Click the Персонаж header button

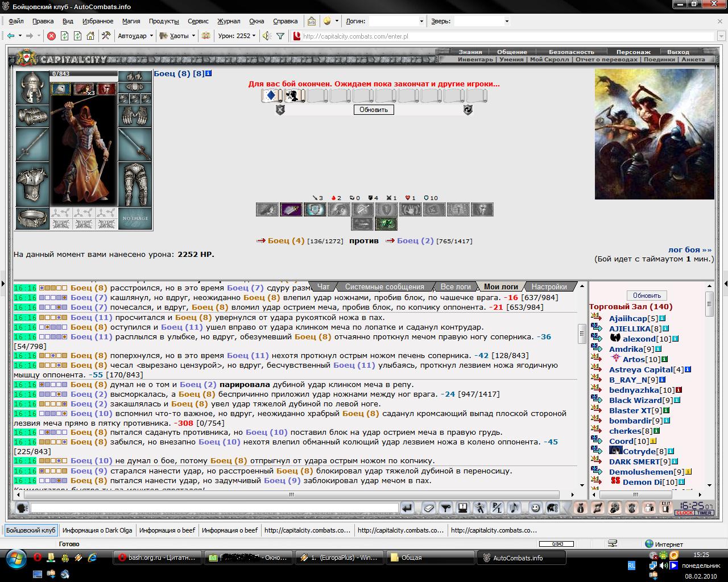[633, 52]
